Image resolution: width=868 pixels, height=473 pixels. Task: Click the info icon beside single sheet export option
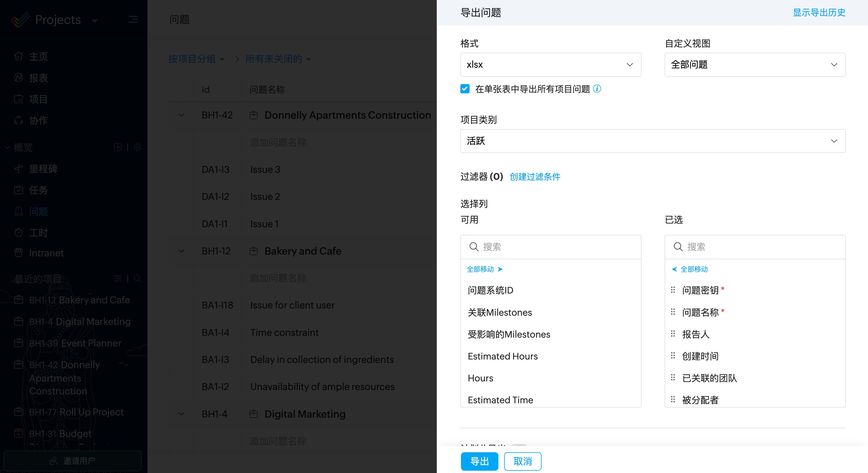point(597,89)
